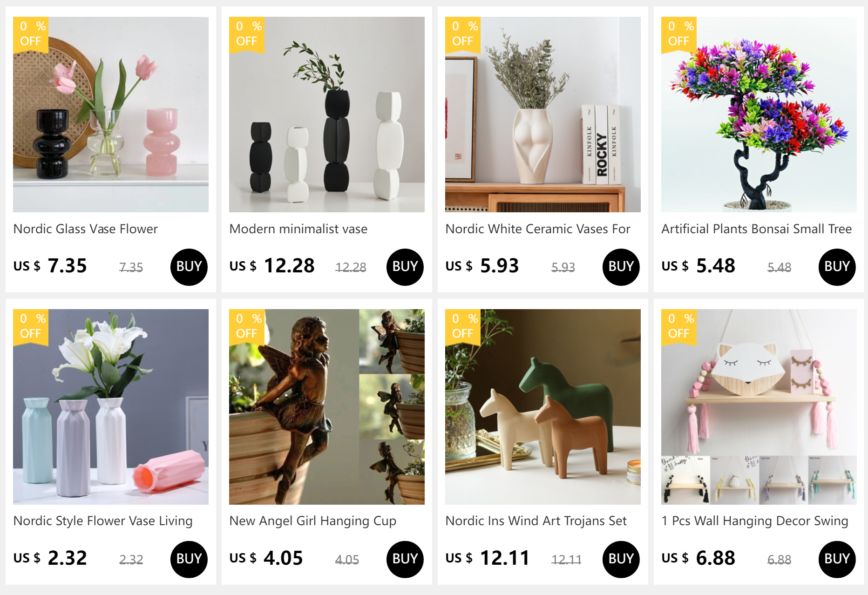868x595 pixels.
Task: Click BUY on New Angel Girl Hanging Cup
Action: [405, 559]
